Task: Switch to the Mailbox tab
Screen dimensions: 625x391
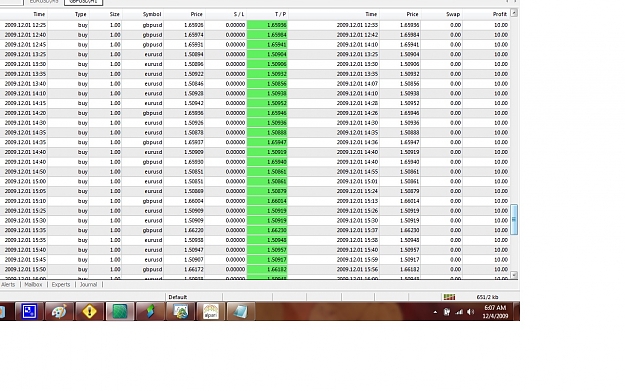Action: [x=33, y=285]
